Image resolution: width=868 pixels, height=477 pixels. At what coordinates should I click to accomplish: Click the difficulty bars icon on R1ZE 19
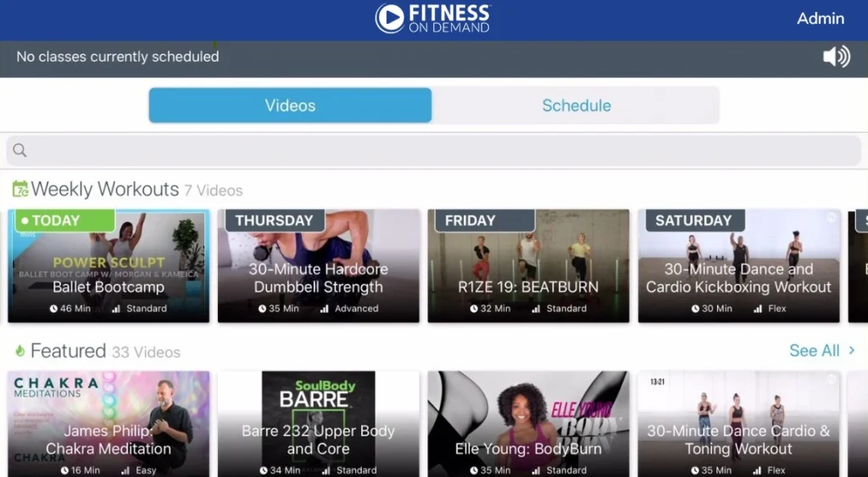tap(536, 308)
